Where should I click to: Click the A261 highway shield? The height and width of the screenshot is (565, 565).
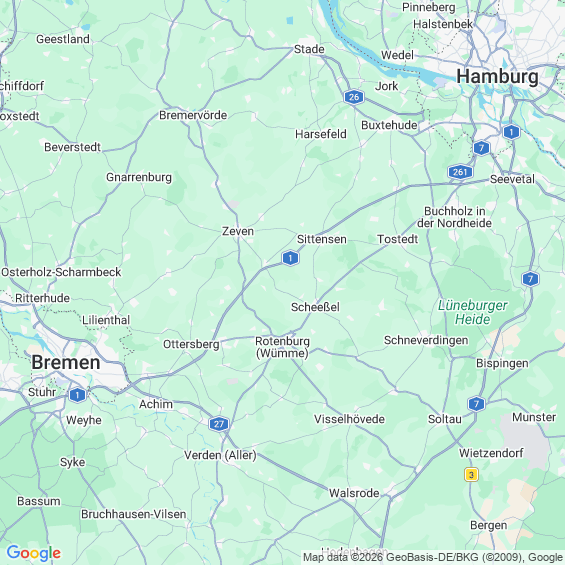point(460,172)
